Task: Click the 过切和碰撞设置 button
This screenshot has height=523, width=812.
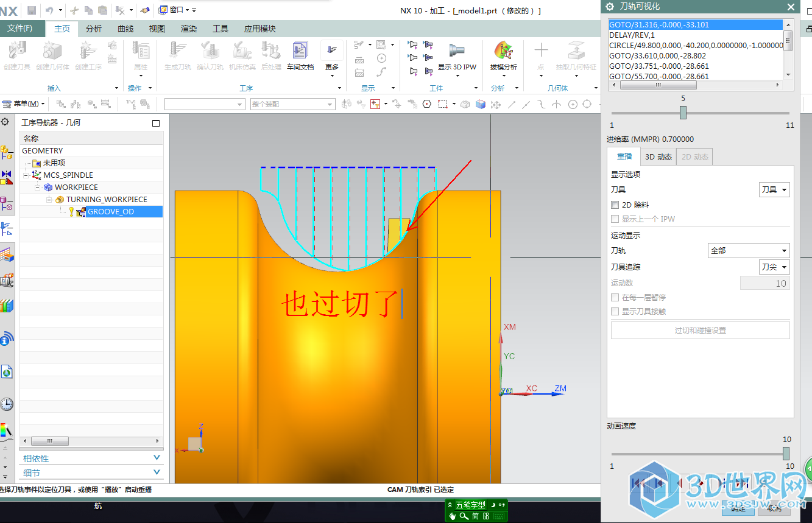Action: click(x=701, y=331)
